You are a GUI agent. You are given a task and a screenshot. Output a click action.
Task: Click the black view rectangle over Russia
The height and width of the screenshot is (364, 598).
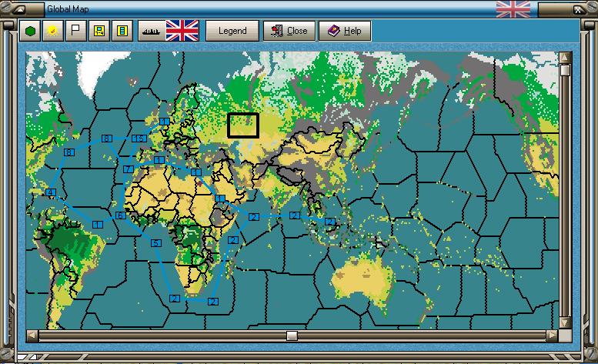243,125
